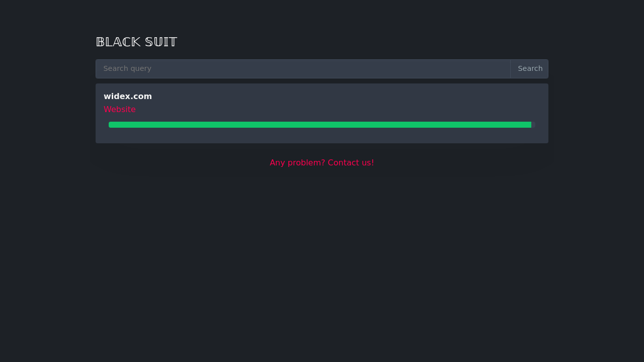The height and width of the screenshot is (362, 644).
Task: Open the 'Any problem? Contact us!' link
Action: pos(322,163)
